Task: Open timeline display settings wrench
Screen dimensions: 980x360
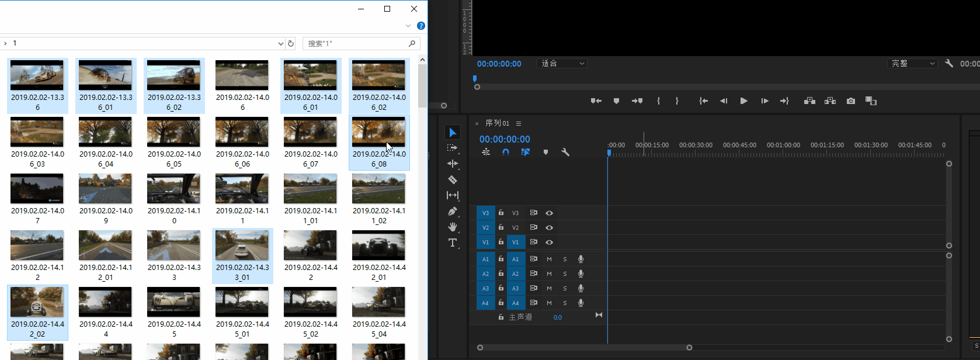Action: coord(565,152)
